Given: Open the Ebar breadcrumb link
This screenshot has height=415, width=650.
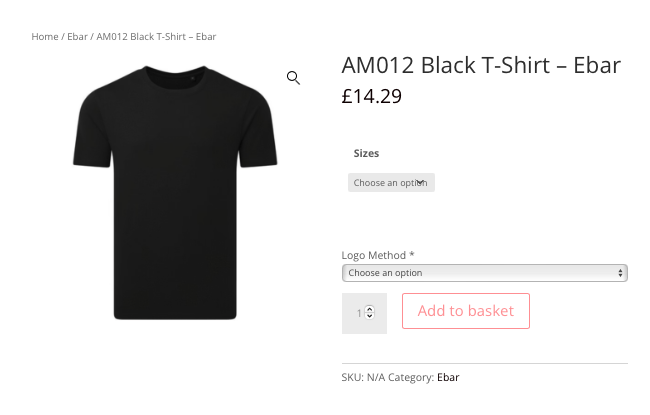Looking at the screenshot, I should 77,37.
